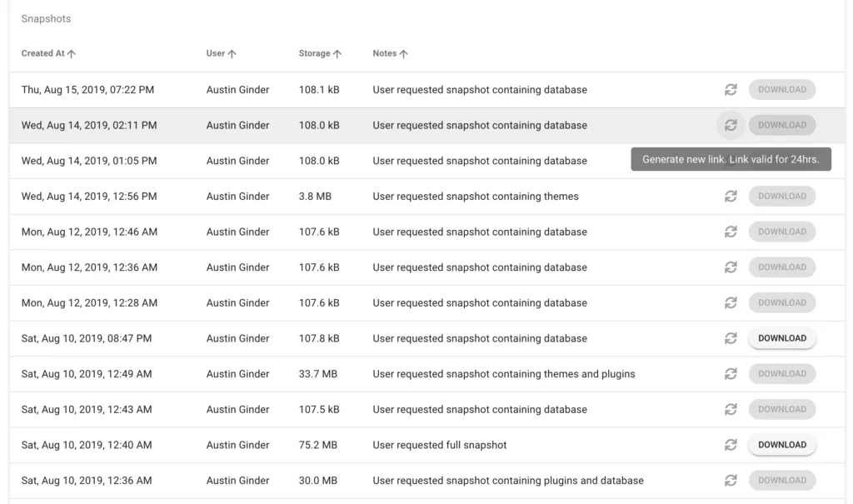Screen dimensions: 853x504
Task: Click regenerate icon on Mon Aug 12 12:46 AM row
Action: (x=731, y=232)
